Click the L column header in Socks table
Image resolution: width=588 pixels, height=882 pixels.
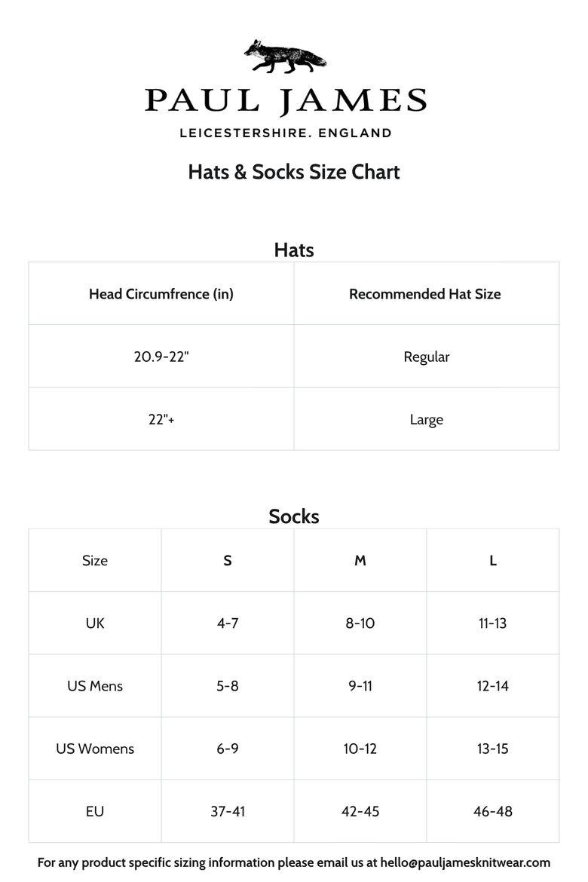pos(493,560)
